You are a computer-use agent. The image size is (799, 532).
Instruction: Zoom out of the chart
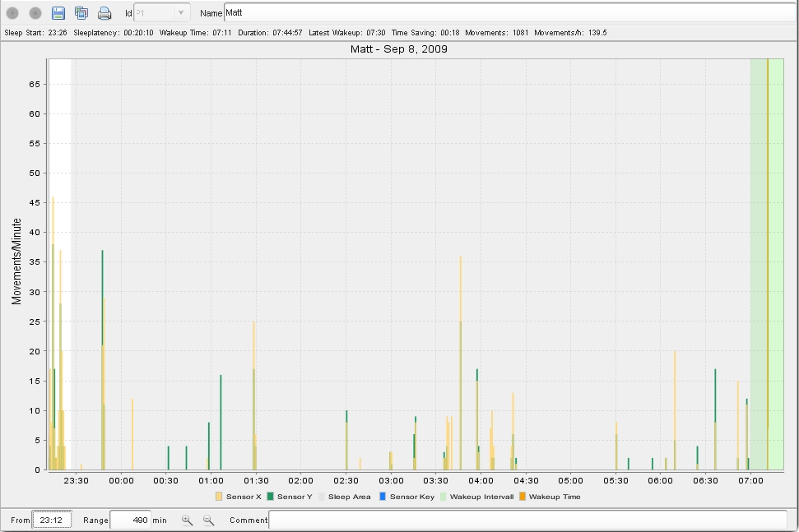click(208, 520)
